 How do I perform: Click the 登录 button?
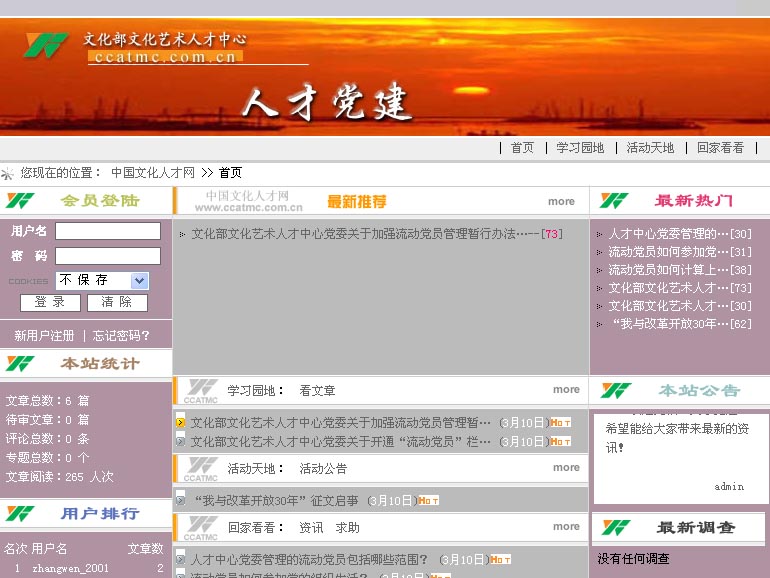50,303
